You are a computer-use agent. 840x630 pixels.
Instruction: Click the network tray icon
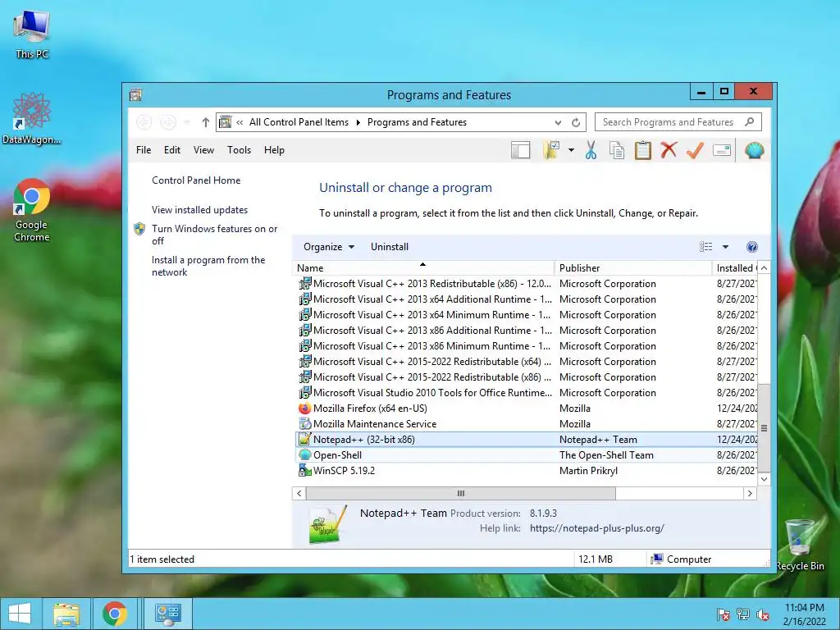(743, 614)
